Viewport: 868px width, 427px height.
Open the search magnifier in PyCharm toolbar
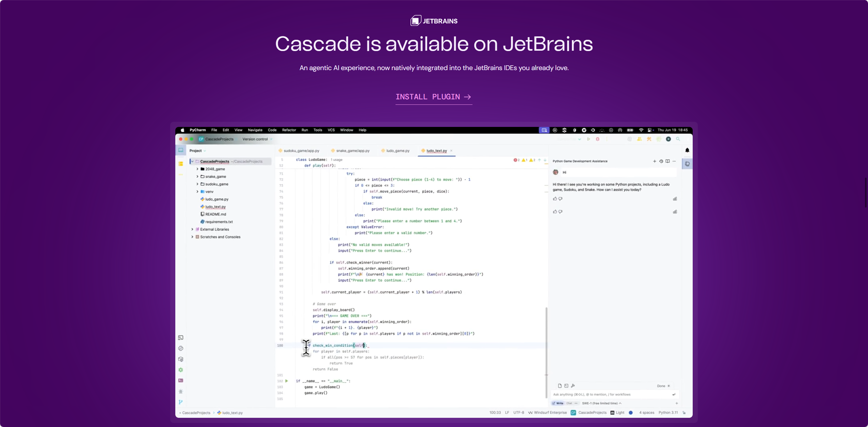[678, 139]
